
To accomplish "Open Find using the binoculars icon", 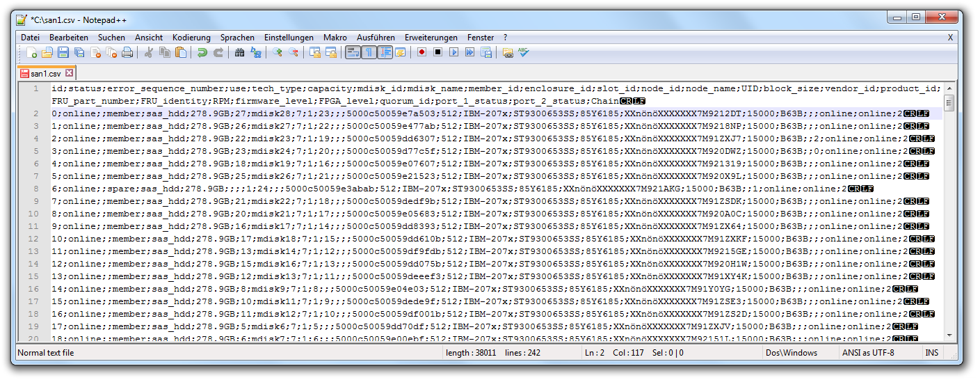I will pos(239,52).
